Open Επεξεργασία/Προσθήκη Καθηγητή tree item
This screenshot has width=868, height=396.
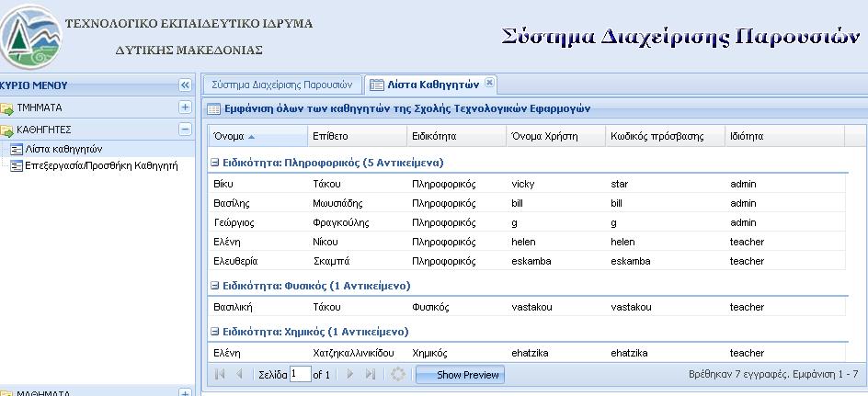[x=101, y=165]
